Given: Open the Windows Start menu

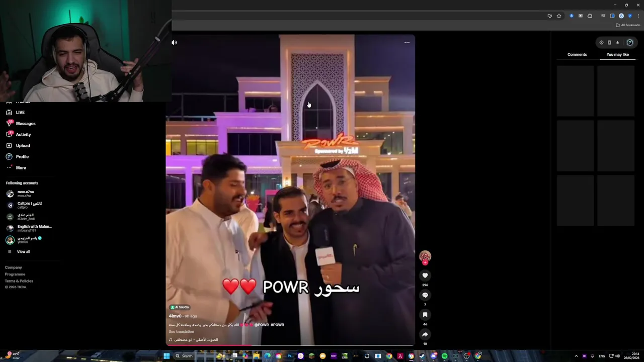Looking at the screenshot, I should (x=167, y=356).
